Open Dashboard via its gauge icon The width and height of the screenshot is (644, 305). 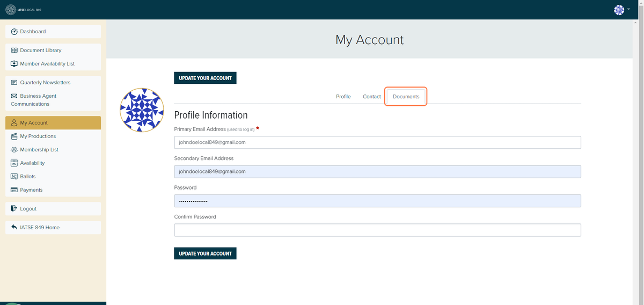pyautogui.click(x=14, y=32)
